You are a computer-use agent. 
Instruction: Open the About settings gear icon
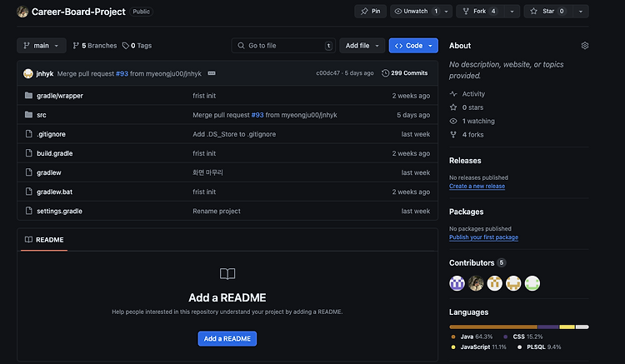tap(585, 46)
